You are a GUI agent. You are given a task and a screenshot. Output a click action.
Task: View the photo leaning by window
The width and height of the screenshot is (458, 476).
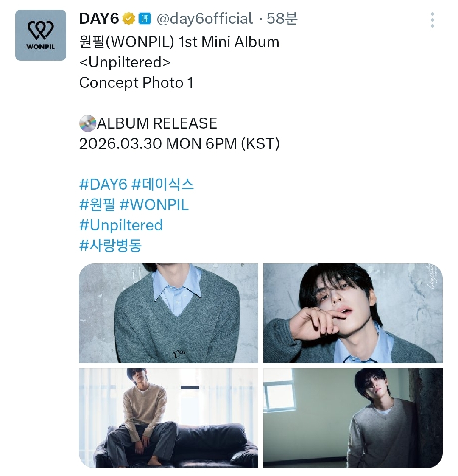click(353, 418)
